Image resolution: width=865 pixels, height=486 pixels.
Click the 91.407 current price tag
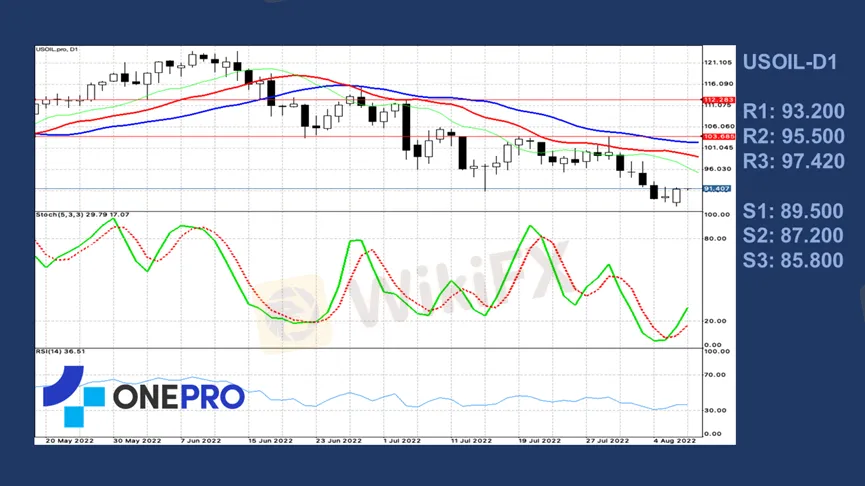[x=717, y=188]
